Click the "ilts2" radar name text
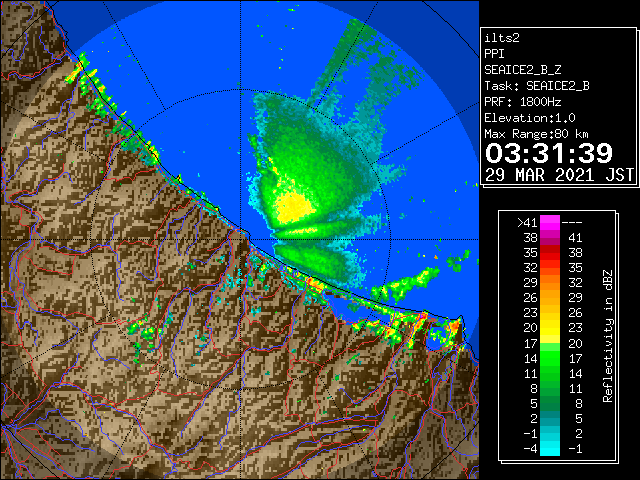Viewport: 640px width, 480px height. coord(502,38)
